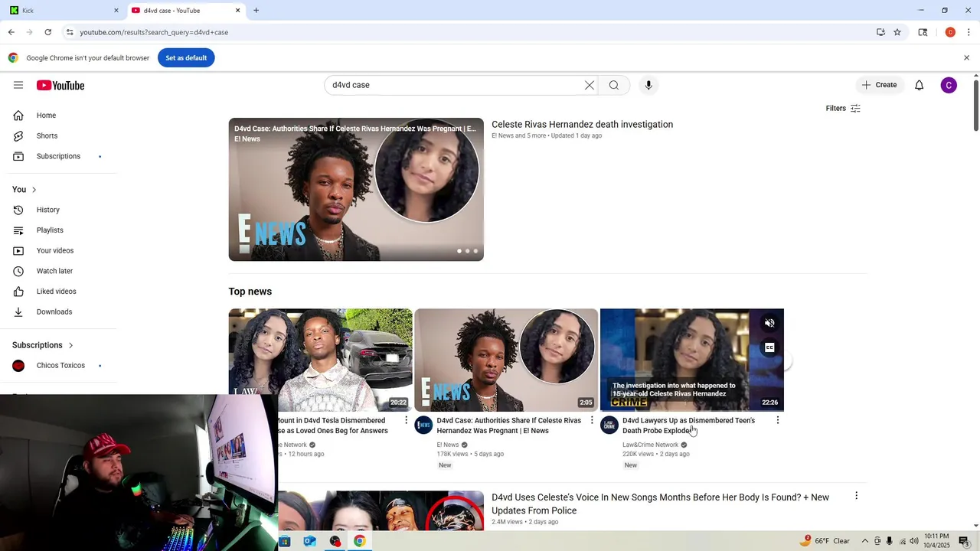Go to the YouTube logo home page

[x=60, y=85]
